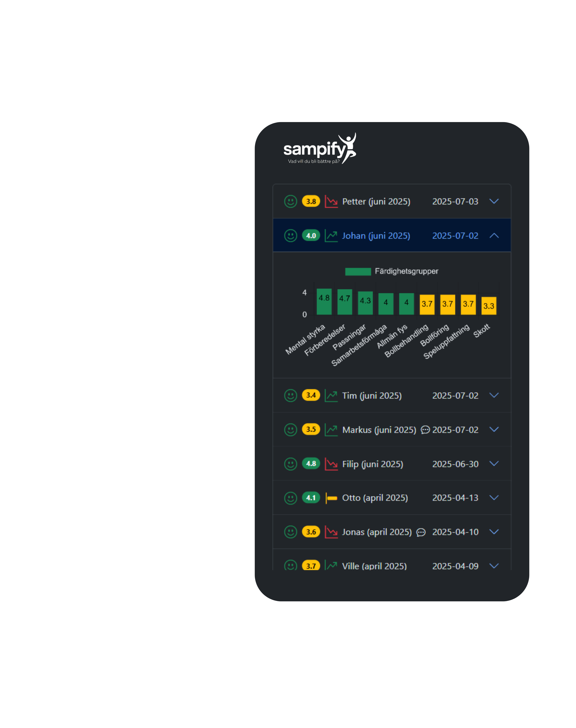576x728 pixels.
Task: Click the upward trend icon beside Ville
Action: point(331,565)
